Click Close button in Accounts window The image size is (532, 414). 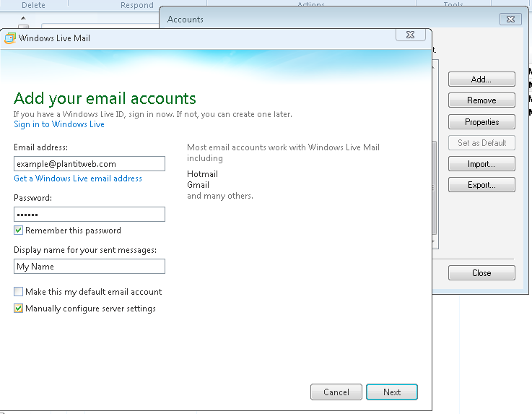pyautogui.click(x=481, y=272)
